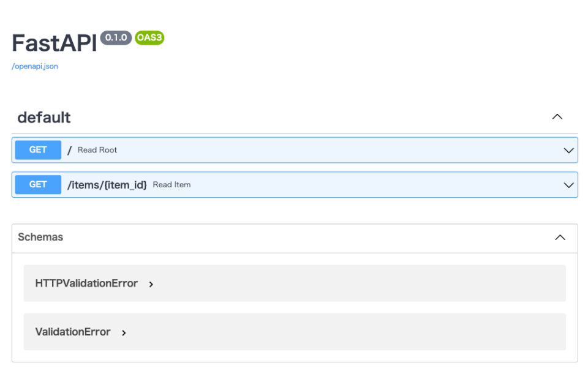The height and width of the screenshot is (385, 588).
Task: Click the GET method badge on Read Root
Action: point(37,150)
